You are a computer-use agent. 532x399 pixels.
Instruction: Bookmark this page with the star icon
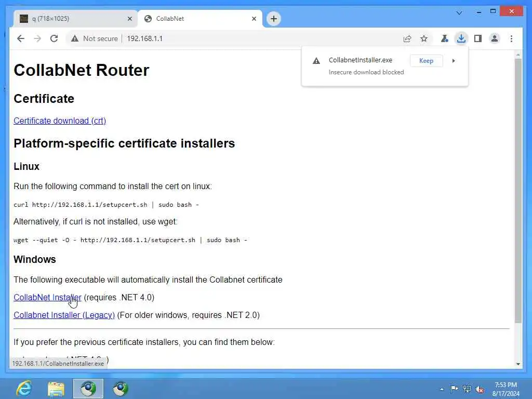(x=424, y=38)
